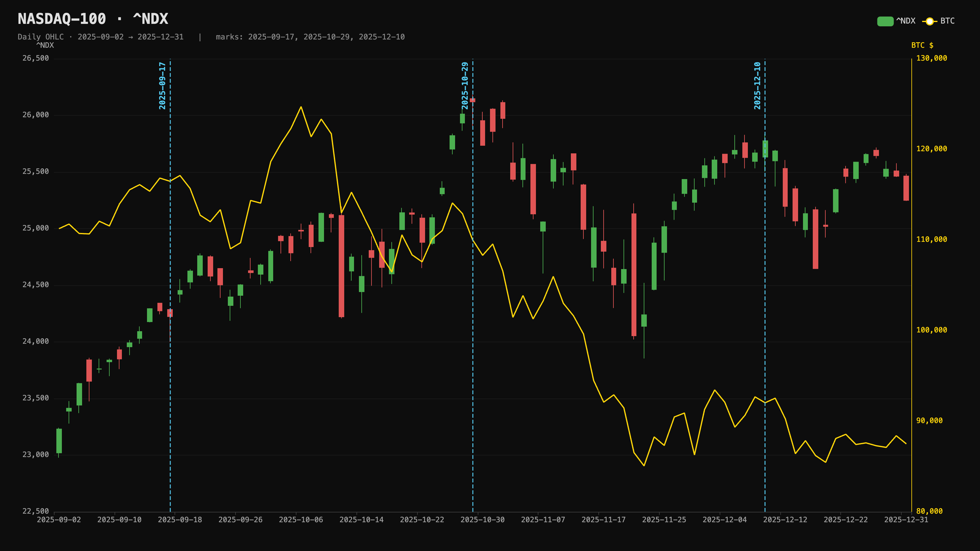
Task: Select the ^NDX legend label
Action: 906,21
